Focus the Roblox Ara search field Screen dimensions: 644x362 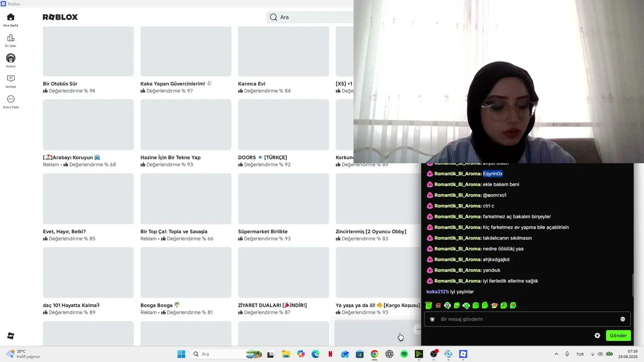pos(310,17)
